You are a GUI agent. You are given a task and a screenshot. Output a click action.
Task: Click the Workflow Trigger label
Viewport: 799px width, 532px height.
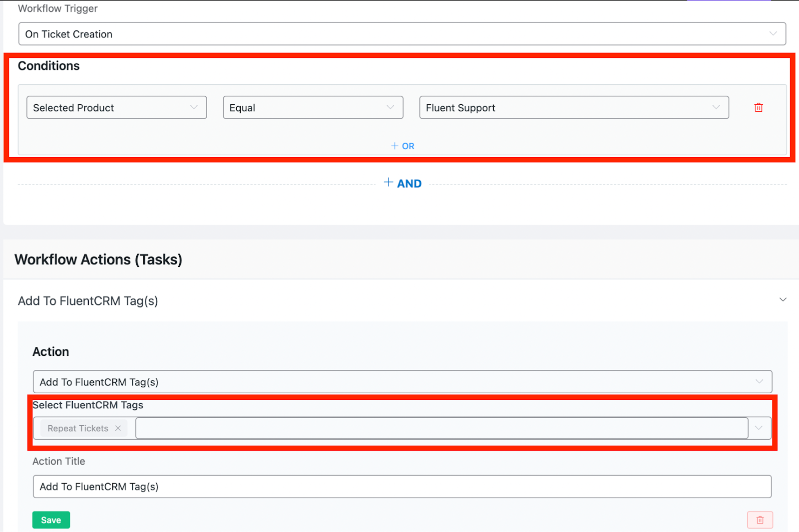[58, 8]
